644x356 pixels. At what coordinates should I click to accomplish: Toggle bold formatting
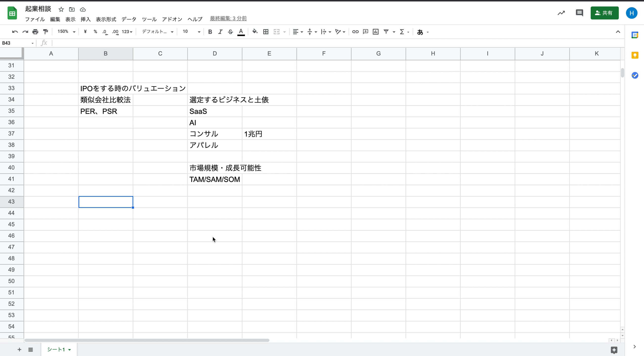[x=210, y=32]
